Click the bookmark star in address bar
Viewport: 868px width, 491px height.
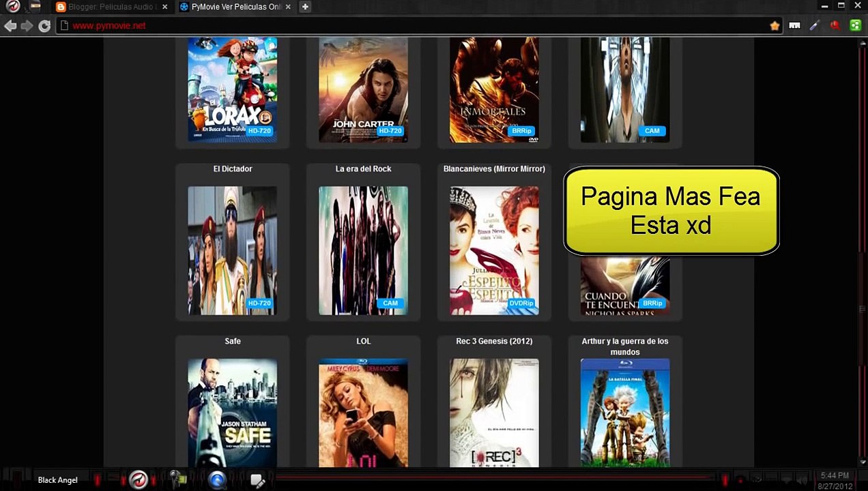(x=775, y=26)
